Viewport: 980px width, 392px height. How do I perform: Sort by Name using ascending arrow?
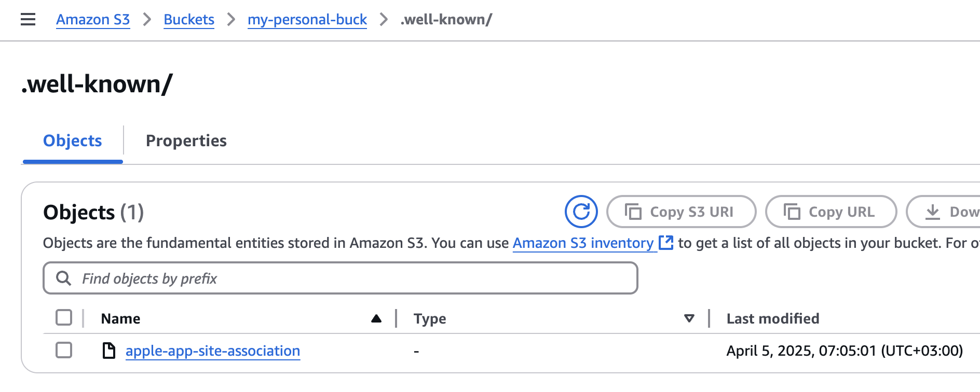click(376, 318)
